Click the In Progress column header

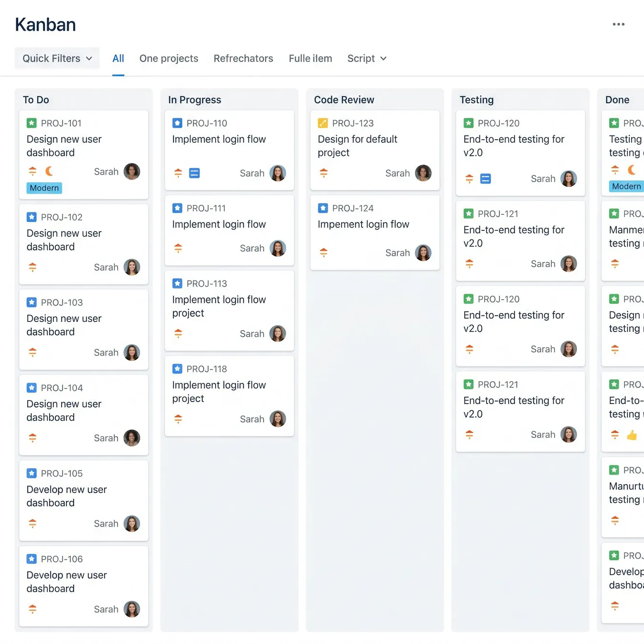[195, 100]
